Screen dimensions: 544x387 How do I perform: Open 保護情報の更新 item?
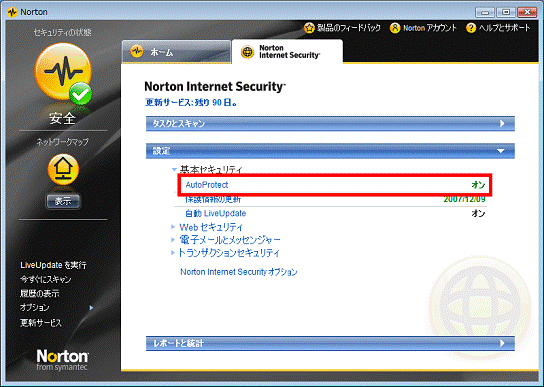point(213,200)
